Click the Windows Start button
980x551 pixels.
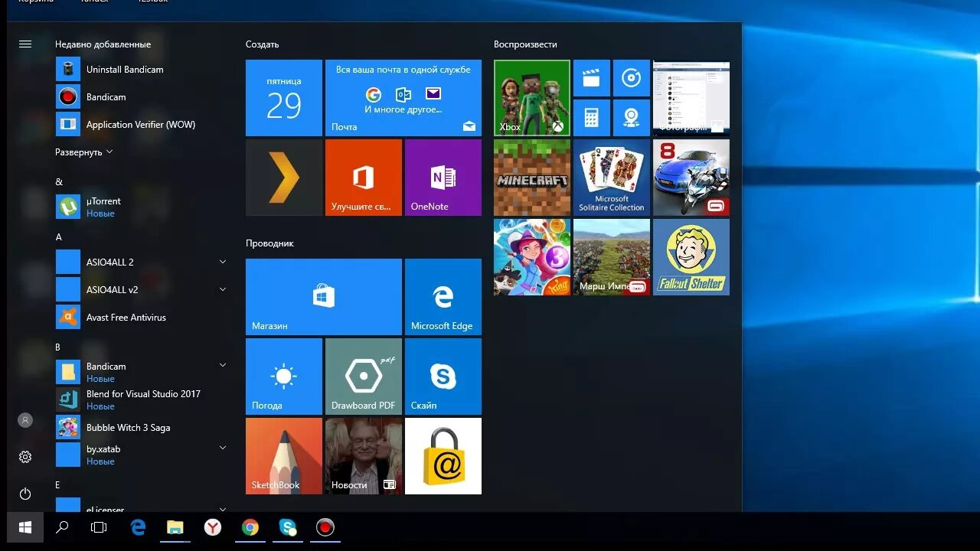[25, 527]
